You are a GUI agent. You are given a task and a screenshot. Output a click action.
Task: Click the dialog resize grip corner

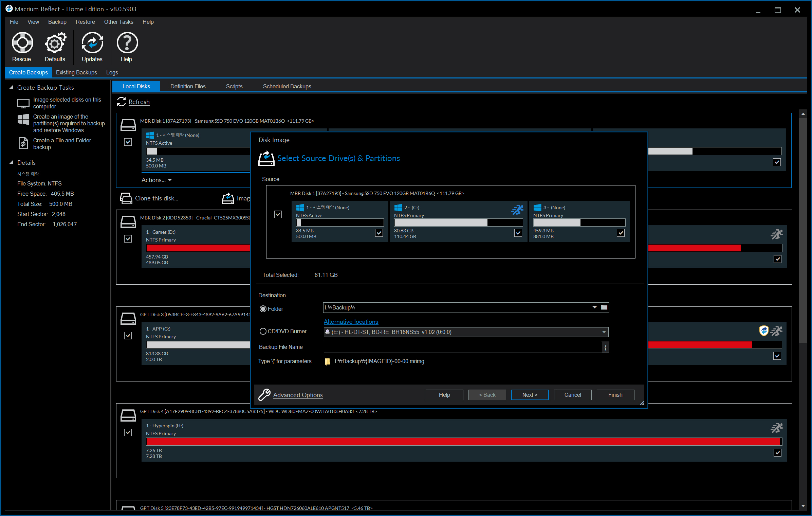pos(642,403)
